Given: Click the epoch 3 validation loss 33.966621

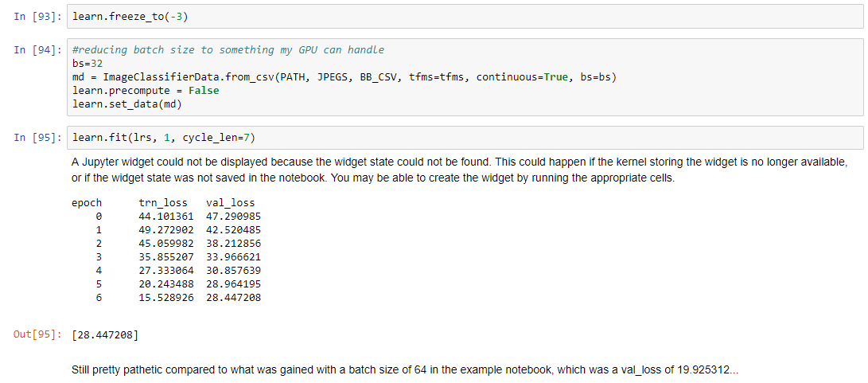Looking at the screenshot, I should [233, 257].
